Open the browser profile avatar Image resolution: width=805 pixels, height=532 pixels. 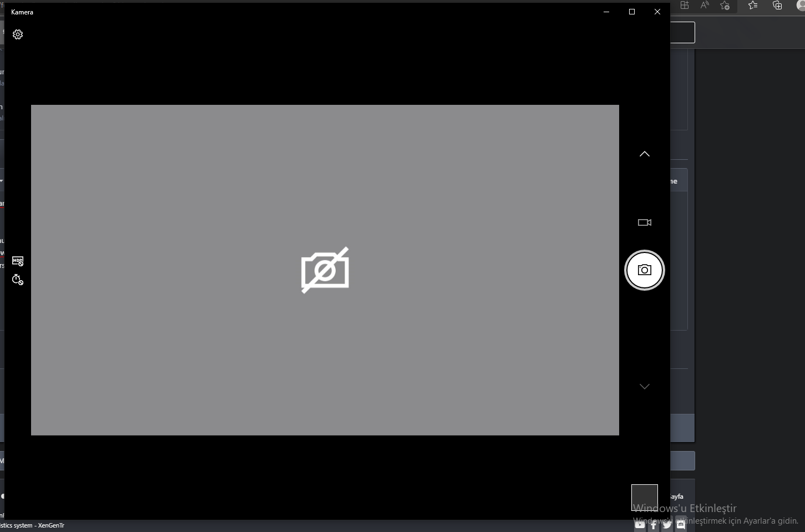click(801, 5)
